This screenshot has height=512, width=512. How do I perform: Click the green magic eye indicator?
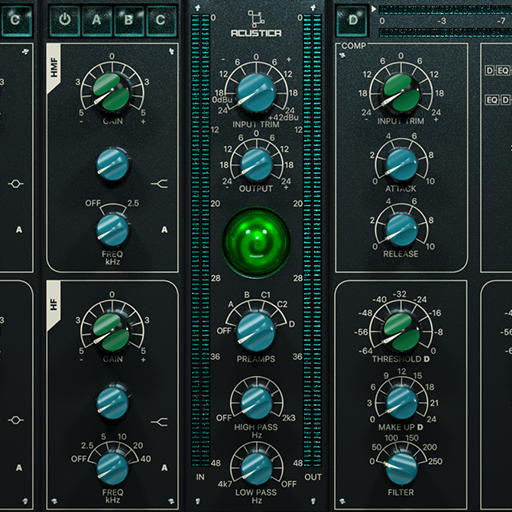click(256, 243)
